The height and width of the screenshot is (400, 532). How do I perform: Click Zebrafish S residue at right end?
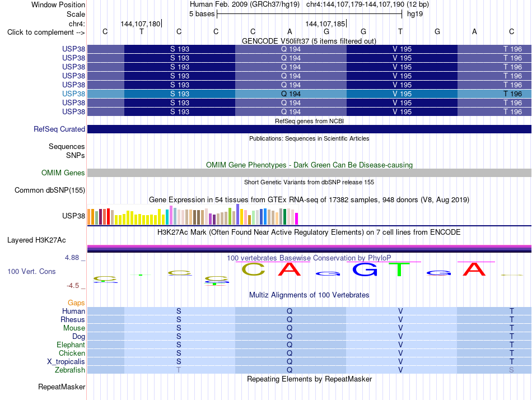tap(511, 370)
